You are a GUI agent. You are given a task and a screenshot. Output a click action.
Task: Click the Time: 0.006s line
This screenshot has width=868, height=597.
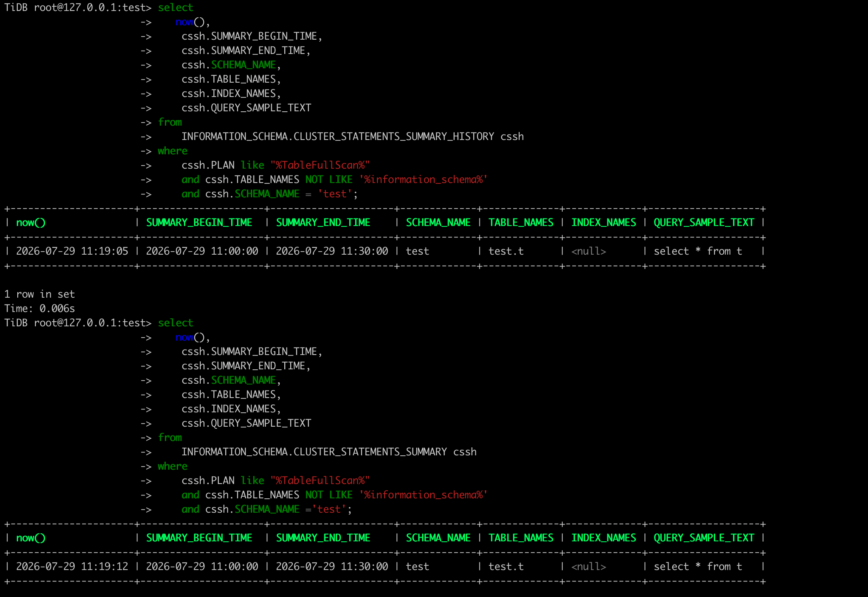(40, 309)
